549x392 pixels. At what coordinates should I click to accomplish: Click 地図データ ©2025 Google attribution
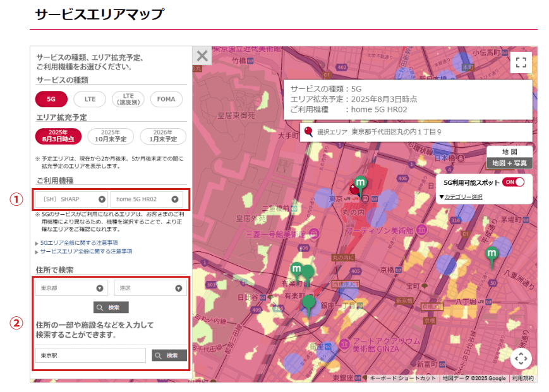tap(474, 378)
